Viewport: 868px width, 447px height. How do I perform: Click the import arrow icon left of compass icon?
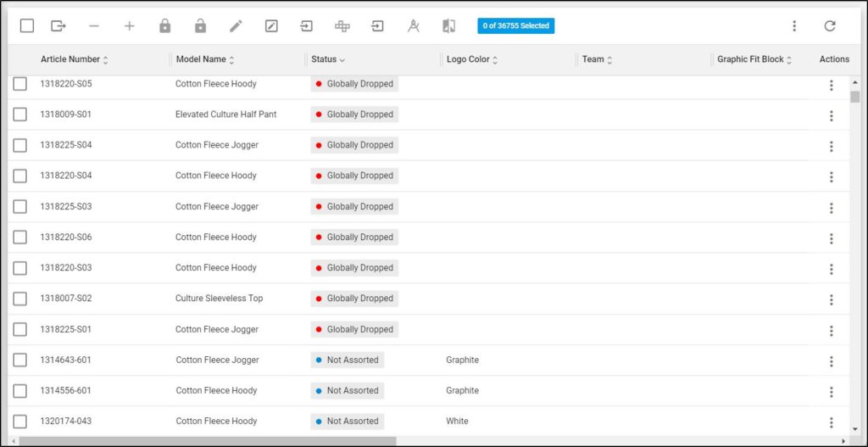(377, 26)
